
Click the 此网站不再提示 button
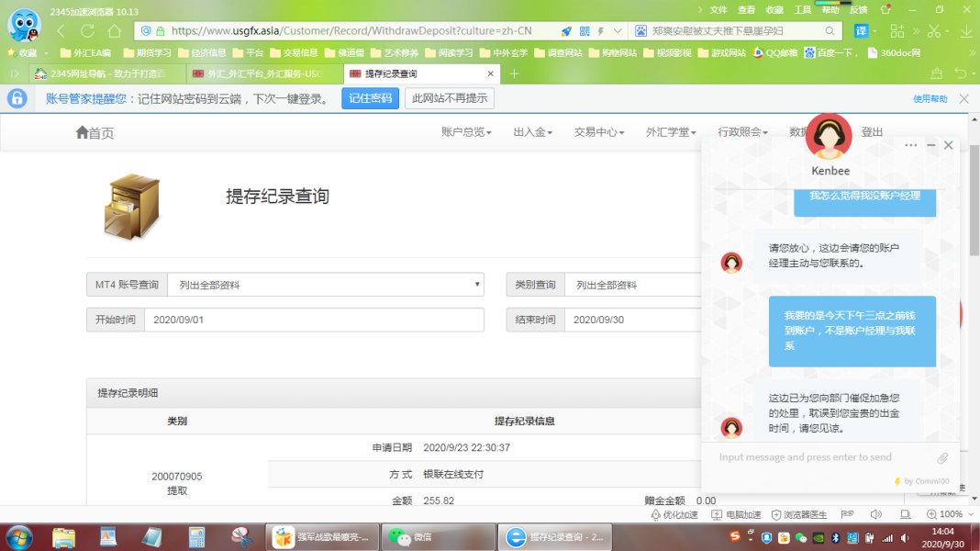coord(450,98)
